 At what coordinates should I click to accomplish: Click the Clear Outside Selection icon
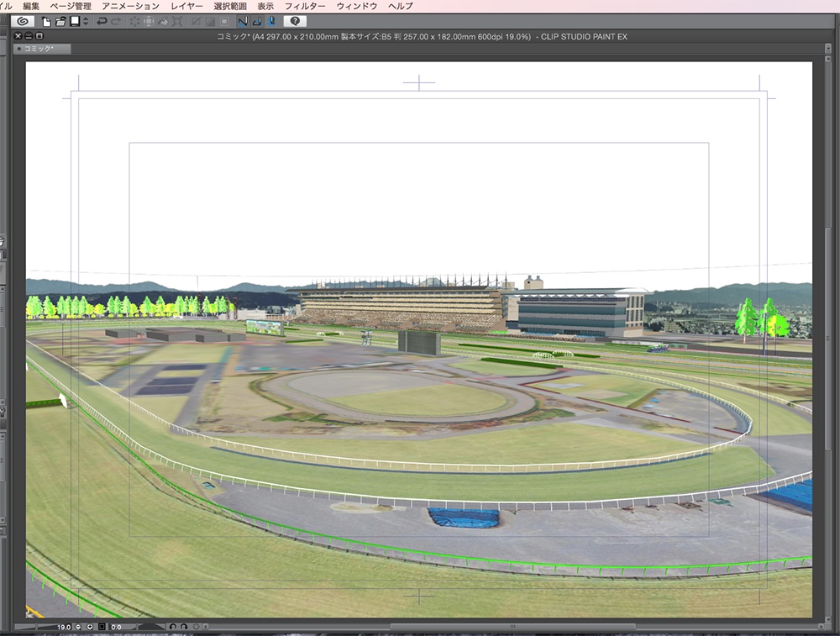pyautogui.click(x=149, y=22)
